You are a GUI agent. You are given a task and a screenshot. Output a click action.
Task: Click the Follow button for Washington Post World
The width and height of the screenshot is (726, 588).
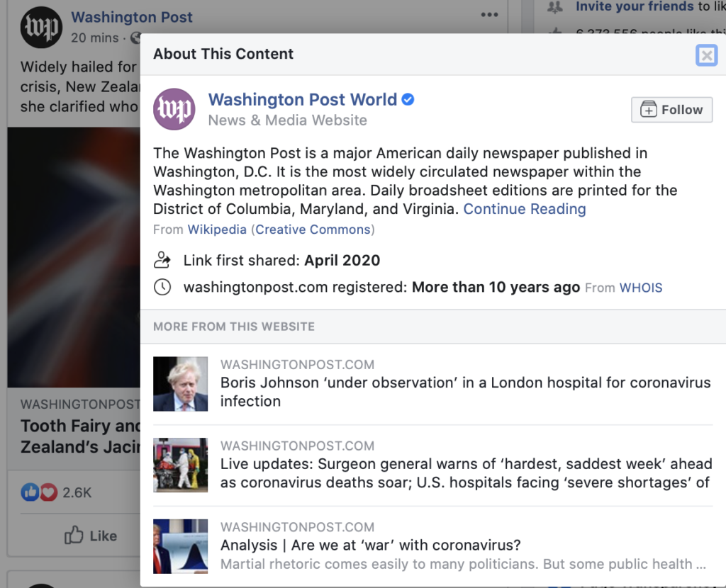(x=671, y=110)
